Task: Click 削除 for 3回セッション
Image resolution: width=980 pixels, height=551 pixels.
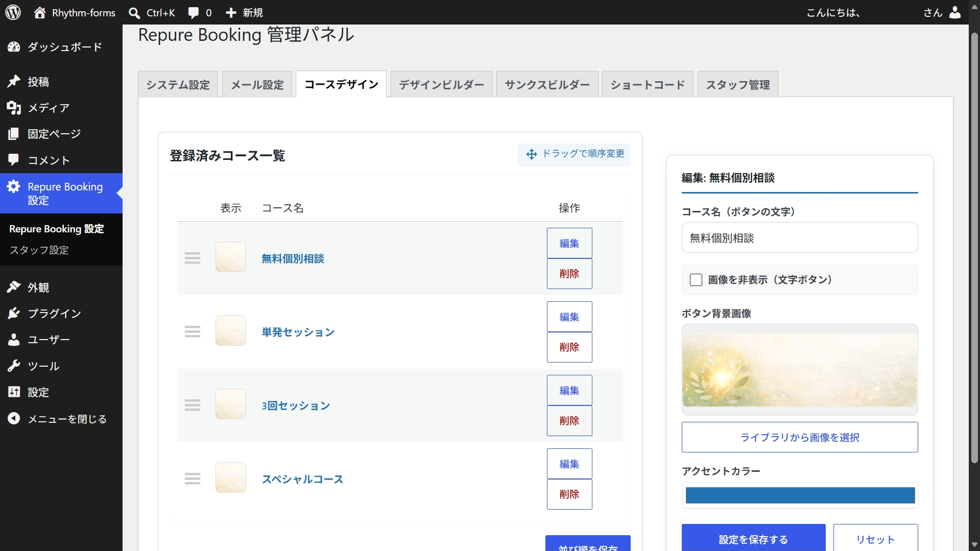Action: click(569, 421)
